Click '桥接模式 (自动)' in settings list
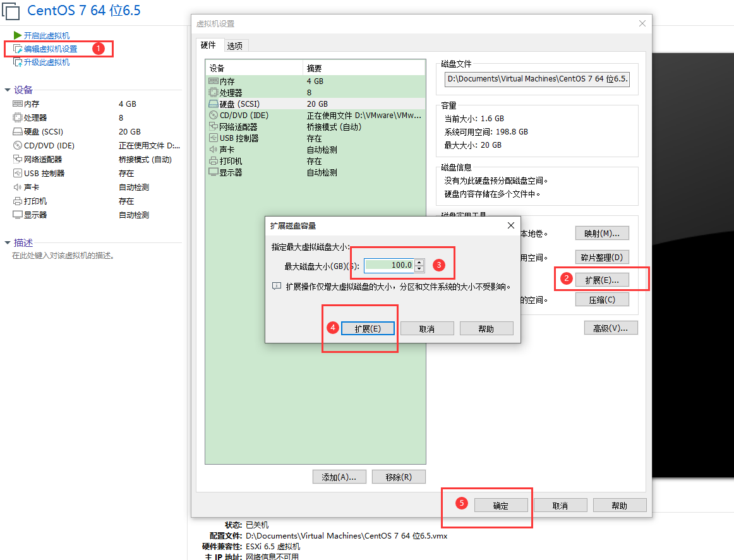734x560 pixels. click(334, 127)
